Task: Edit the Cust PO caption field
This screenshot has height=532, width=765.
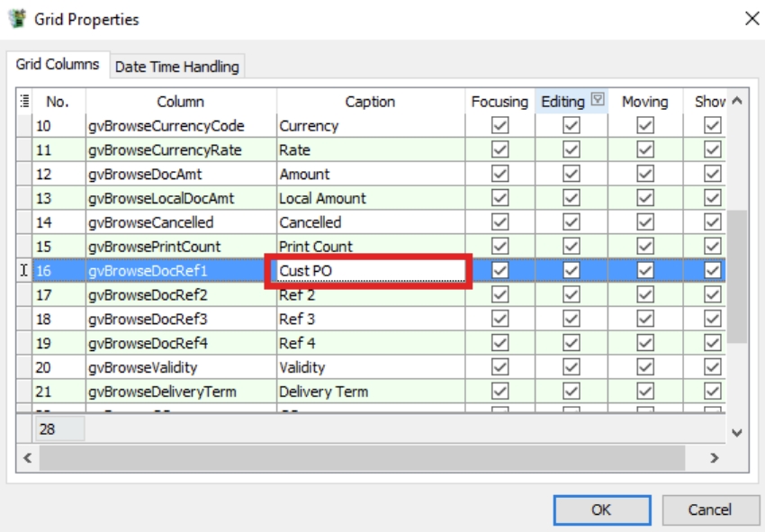Action: 367,271
